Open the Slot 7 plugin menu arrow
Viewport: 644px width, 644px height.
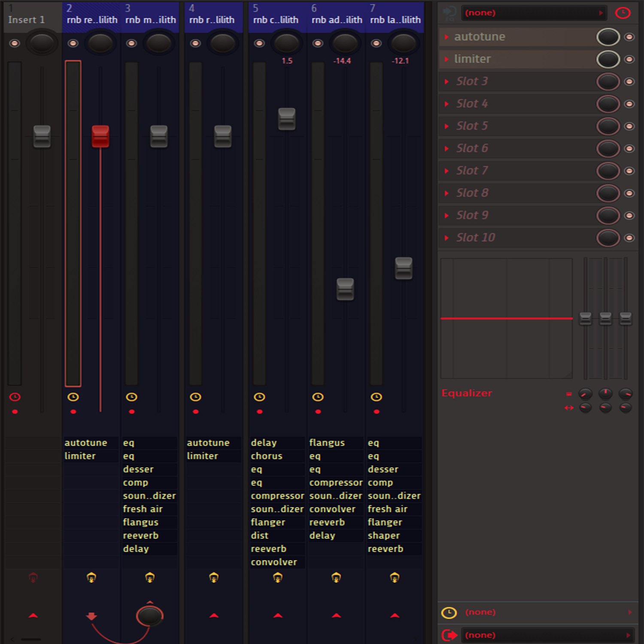(x=447, y=171)
